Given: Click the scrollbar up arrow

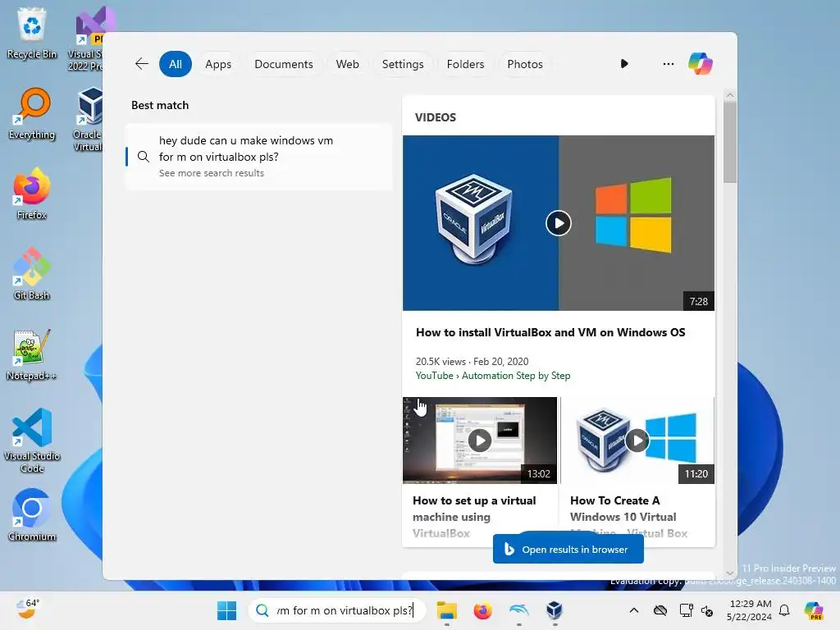Looking at the screenshot, I should click(729, 95).
